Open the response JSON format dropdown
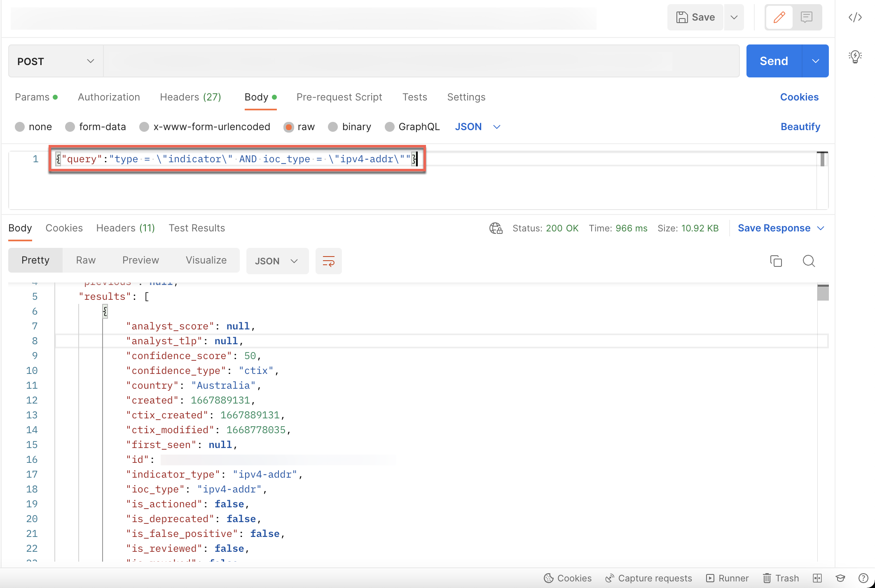 [x=277, y=261]
